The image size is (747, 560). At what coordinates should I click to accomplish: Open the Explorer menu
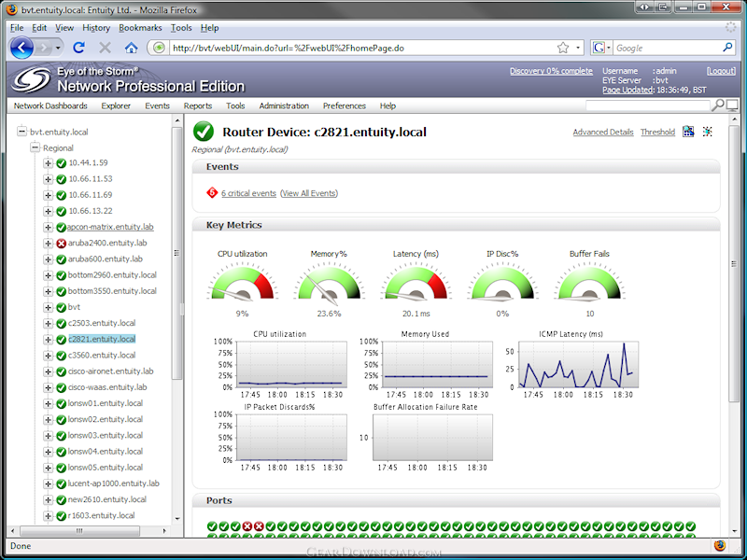tap(116, 105)
